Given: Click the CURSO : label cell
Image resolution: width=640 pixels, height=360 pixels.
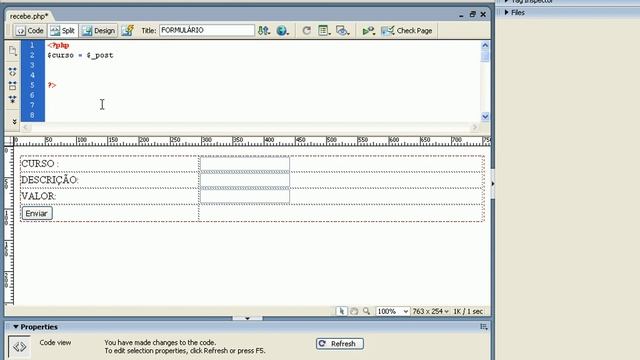Looking at the screenshot, I should [x=109, y=164].
